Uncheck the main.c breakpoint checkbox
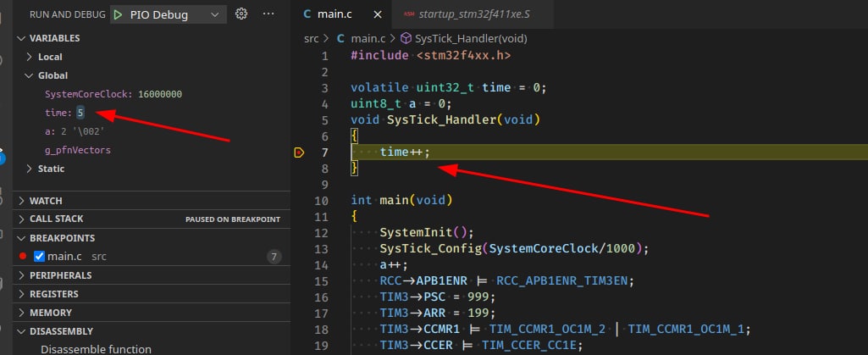The image size is (868, 355). click(x=39, y=257)
